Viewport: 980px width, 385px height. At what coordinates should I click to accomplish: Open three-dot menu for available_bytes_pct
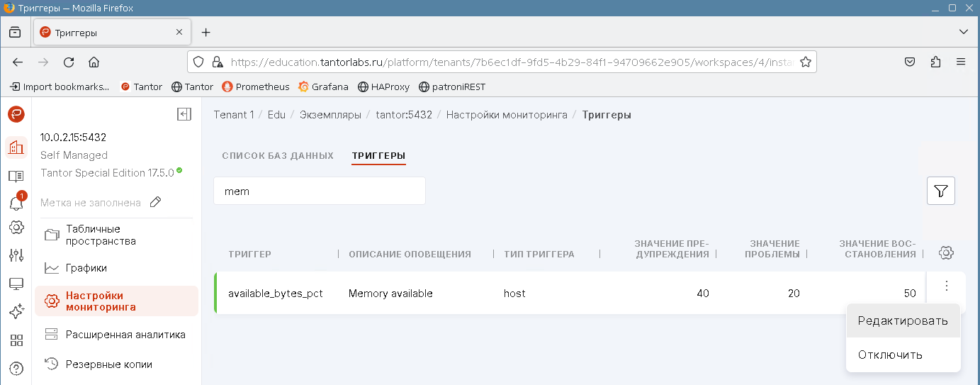click(946, 286)
